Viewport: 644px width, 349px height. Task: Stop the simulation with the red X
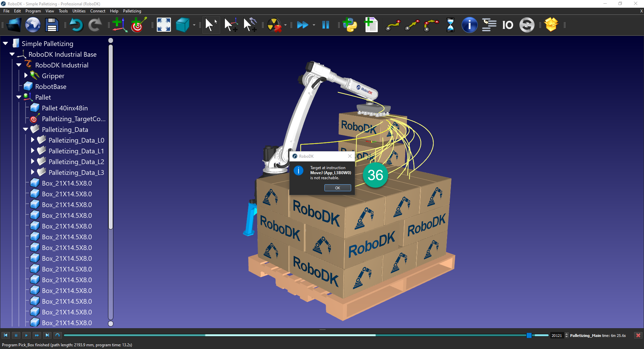pos(638,336)
